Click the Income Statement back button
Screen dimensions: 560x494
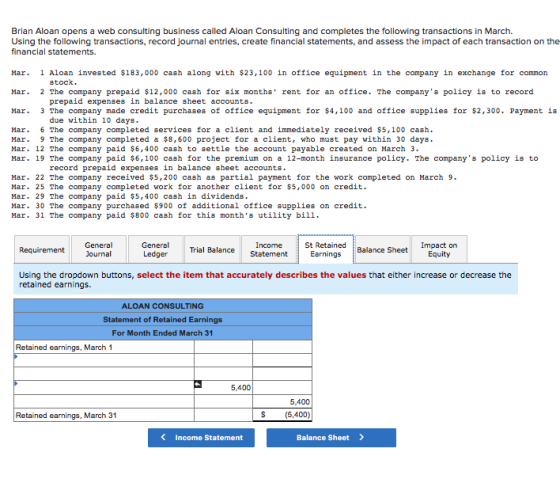(201, 438)
